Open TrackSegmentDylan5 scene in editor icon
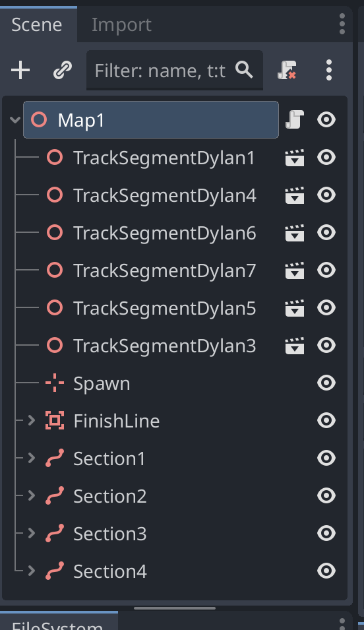Viewport: 364px width, 630px height. [x=295, y=308]
